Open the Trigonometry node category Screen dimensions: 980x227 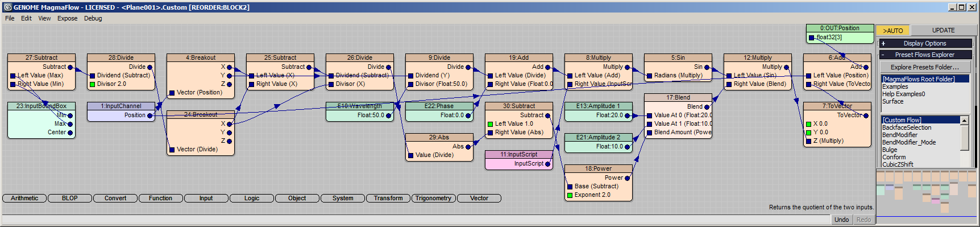(434, 198)
